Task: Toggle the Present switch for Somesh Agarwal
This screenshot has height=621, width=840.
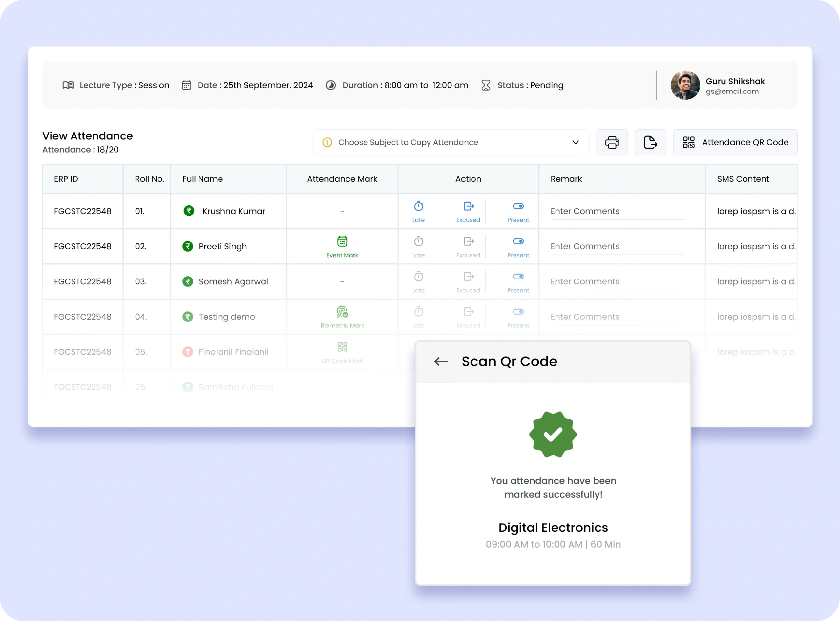Action: 518,277
